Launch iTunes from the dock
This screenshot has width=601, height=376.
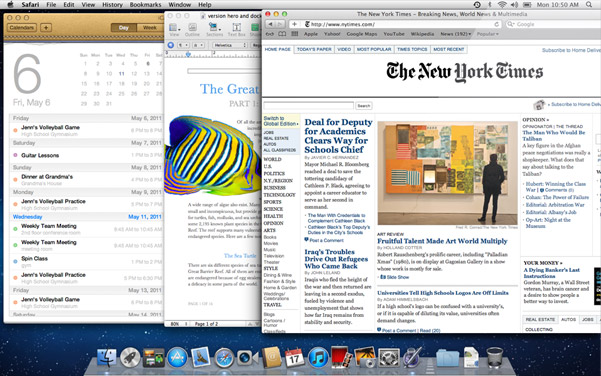coord(318,358)
